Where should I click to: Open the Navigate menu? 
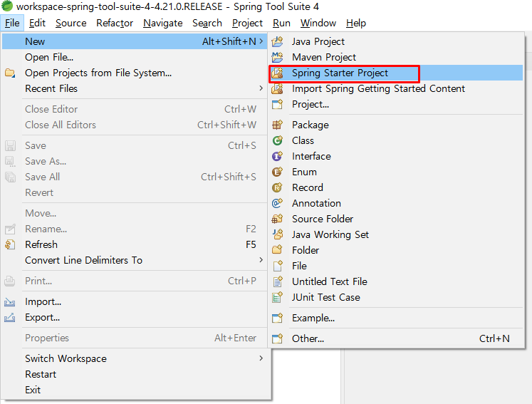(x=163, y=23)
